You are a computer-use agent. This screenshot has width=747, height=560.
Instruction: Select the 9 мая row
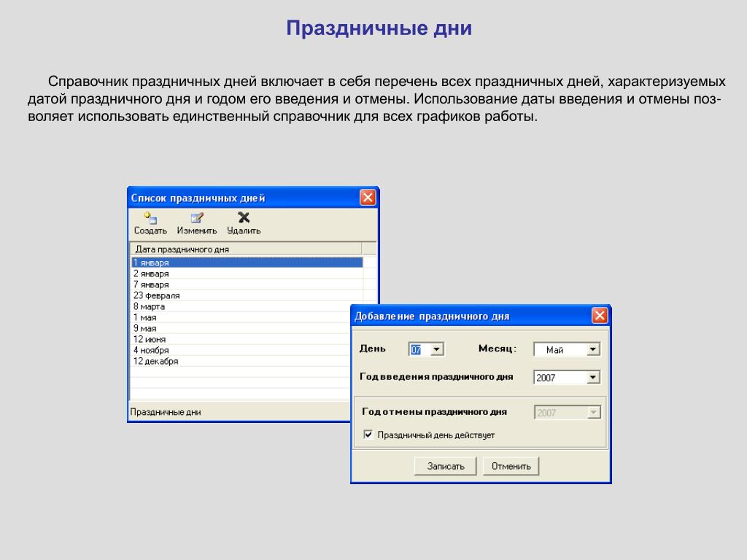[241, 328]
